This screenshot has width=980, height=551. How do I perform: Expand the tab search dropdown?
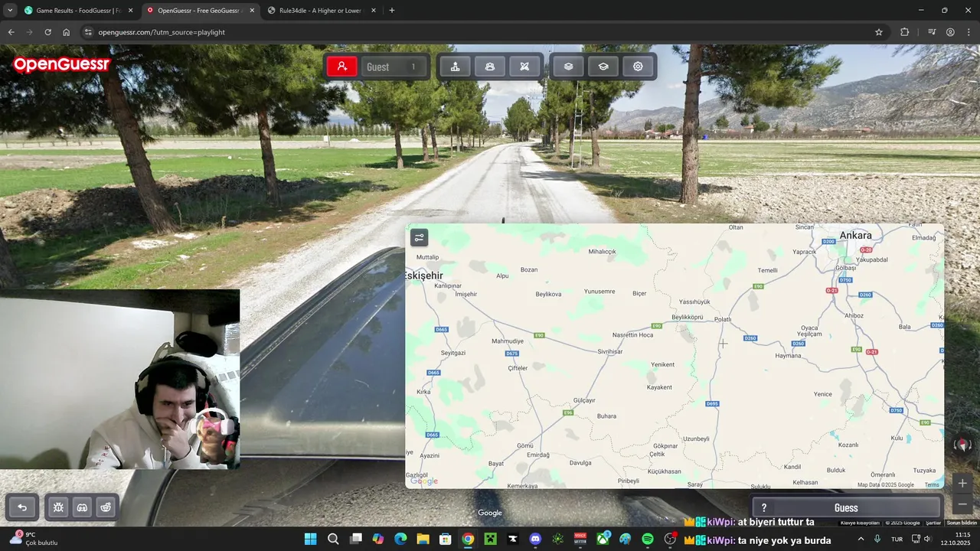point(10,11)
